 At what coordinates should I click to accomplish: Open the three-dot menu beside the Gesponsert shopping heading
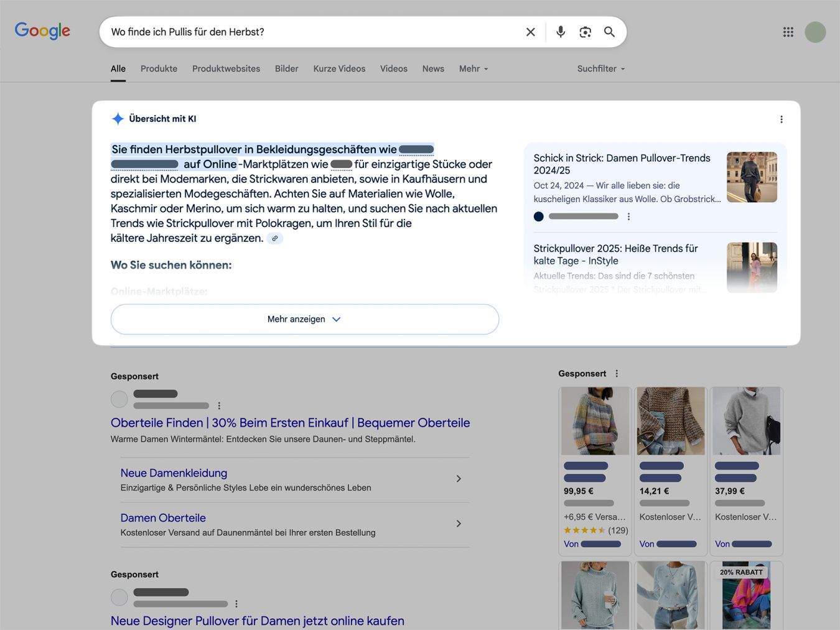(617, 374)
